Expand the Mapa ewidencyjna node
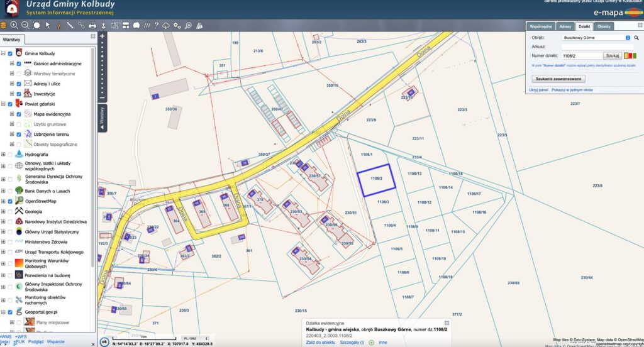644x347 pixels. pyautogui.click(x=12, y=114)
